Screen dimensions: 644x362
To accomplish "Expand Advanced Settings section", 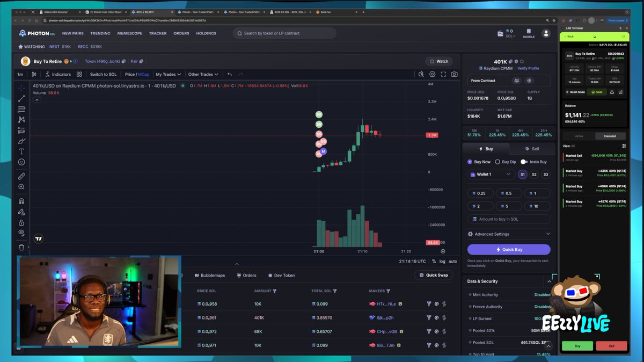I will coord(509,234).
